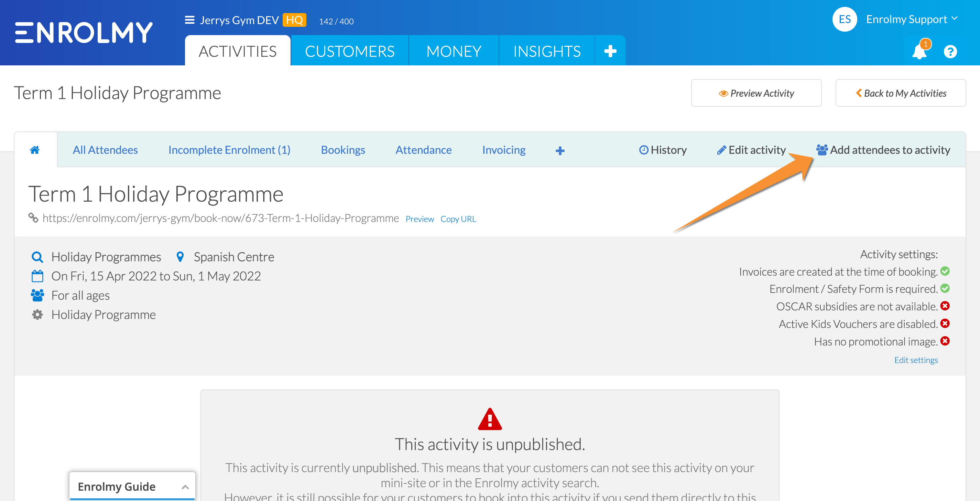The image size is (980, 501).
Task: Go to the activity home tab icon
Action: 35,150
